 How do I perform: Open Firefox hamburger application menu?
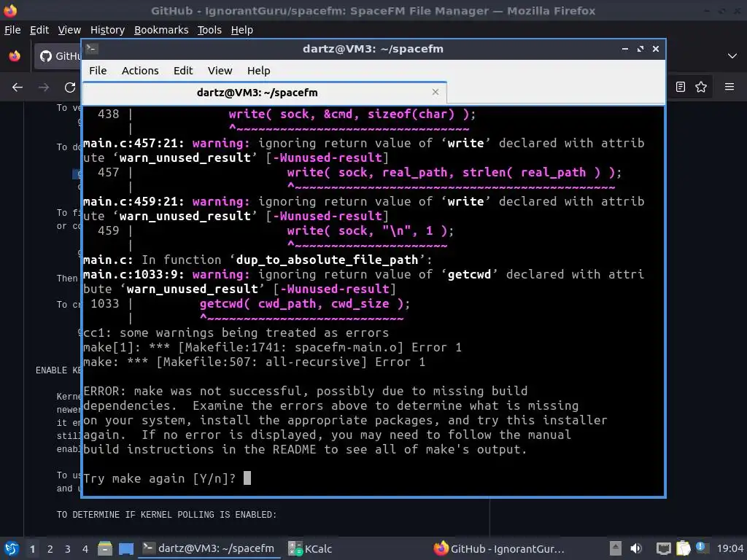(x=729, y=87)
